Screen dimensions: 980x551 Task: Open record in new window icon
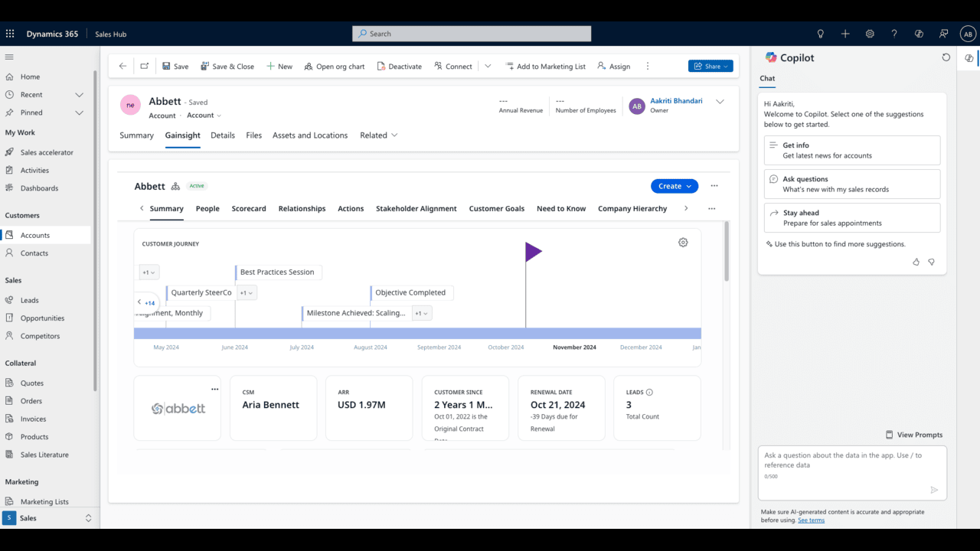[x=145, y=66]
